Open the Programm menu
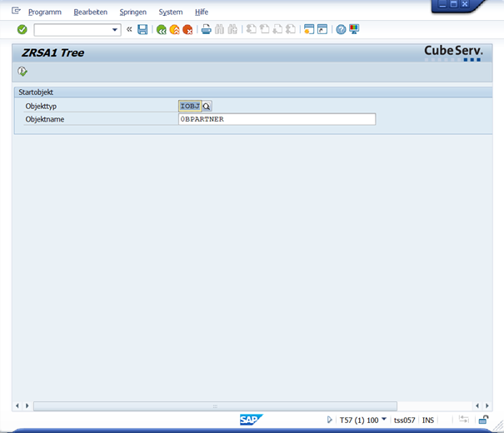The width and height of the screenshot is (504, 433). 45,12
